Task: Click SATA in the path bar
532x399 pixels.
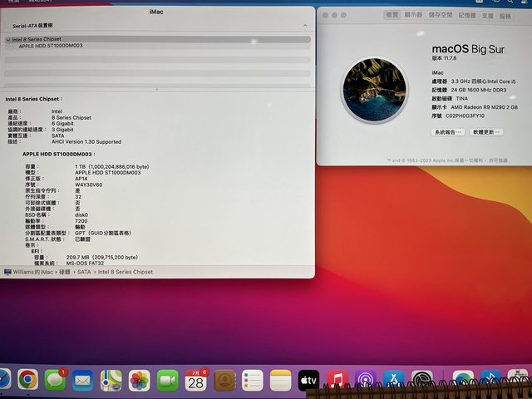Action: point(84,272)
